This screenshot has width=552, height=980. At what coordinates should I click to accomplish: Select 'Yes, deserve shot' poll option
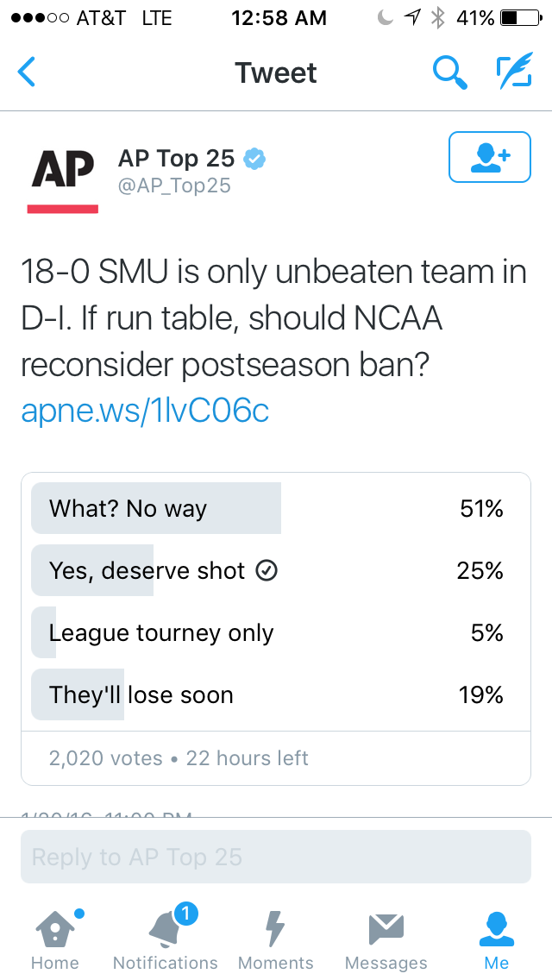pos(276,570)
